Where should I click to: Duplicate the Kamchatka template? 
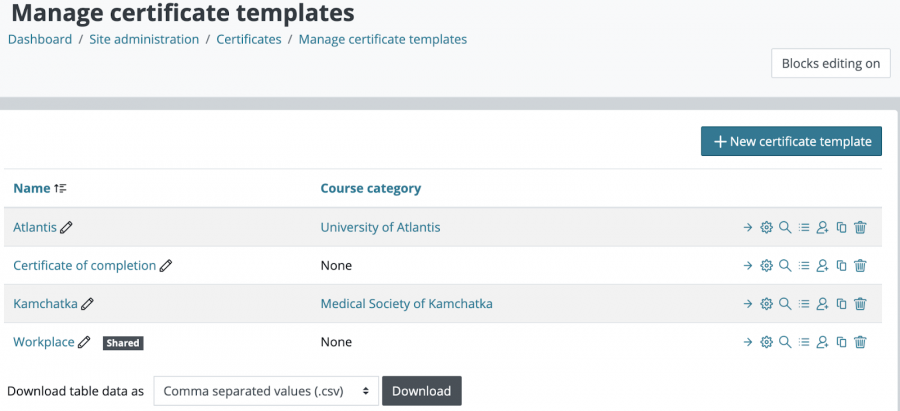pyautogui.click(x=841, y=304)
